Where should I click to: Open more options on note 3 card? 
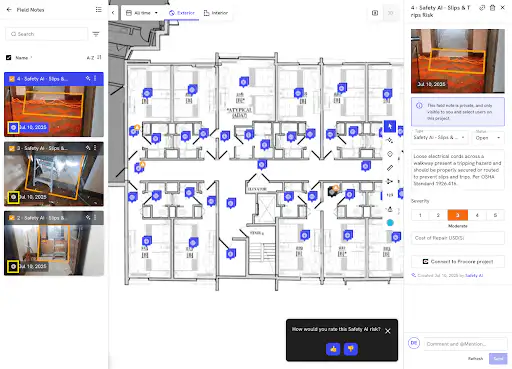pos(95,148)
